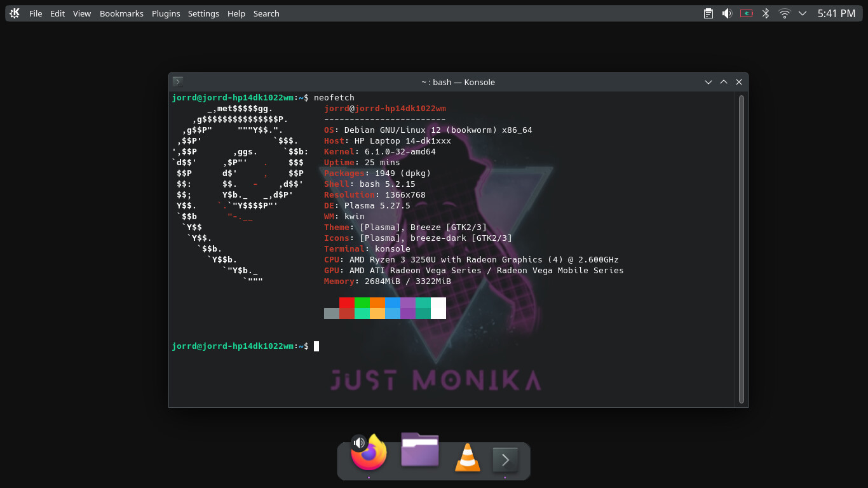The width and height of the screenshot is (868, 488).
Task: Click the Konsole vertical scrollbar
Action: coord(741,249)
